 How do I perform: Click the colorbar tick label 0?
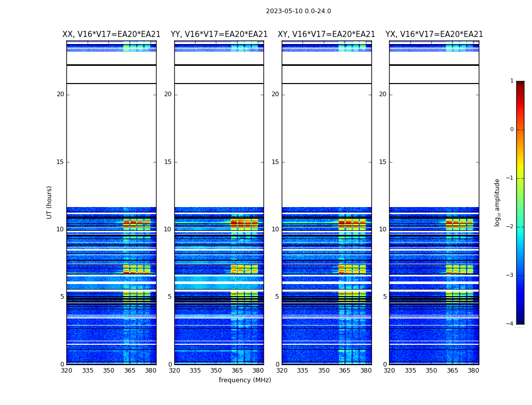(512, 130)
